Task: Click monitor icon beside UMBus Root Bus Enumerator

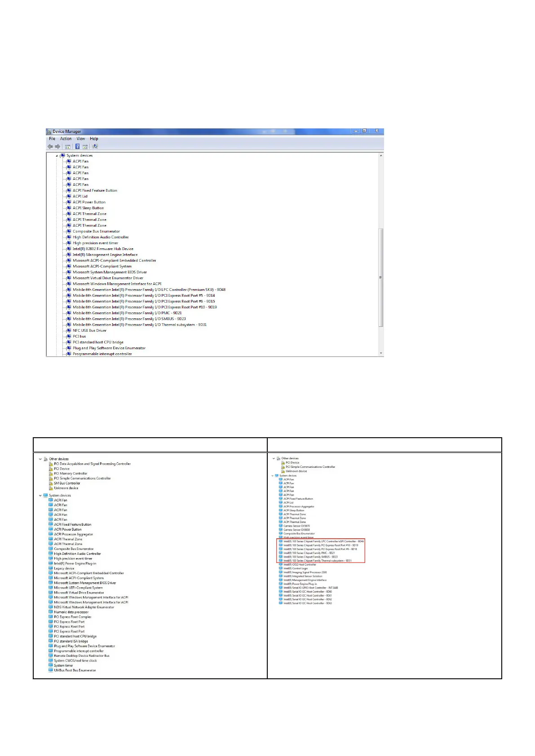Action: 51,671
